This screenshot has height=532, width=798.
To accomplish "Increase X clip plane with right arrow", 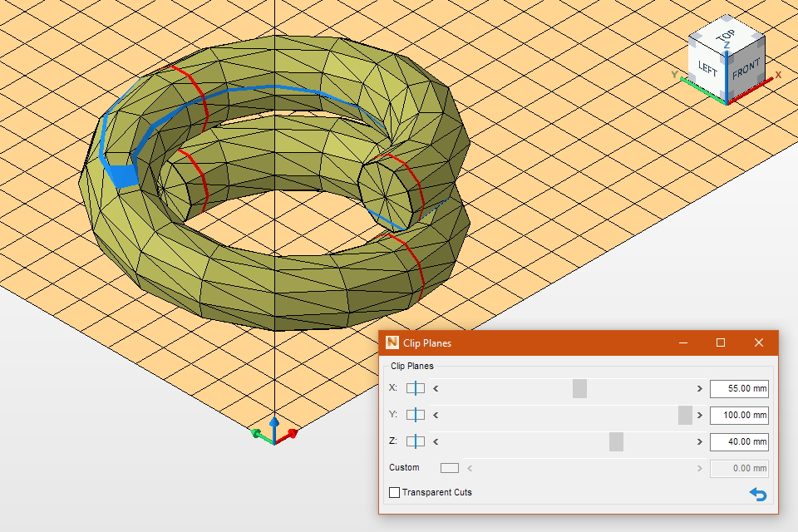I will (700, 388).
